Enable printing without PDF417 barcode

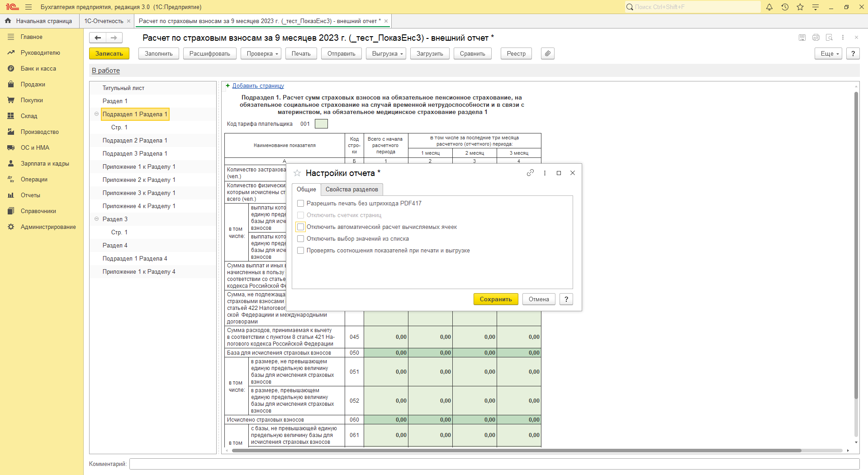(x=301, y=204)
